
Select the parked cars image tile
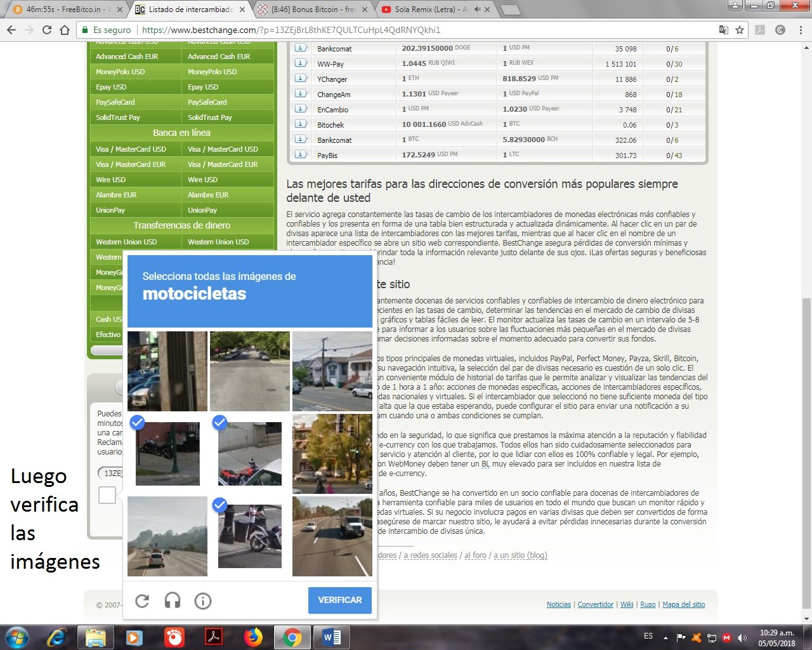point(167,371)
